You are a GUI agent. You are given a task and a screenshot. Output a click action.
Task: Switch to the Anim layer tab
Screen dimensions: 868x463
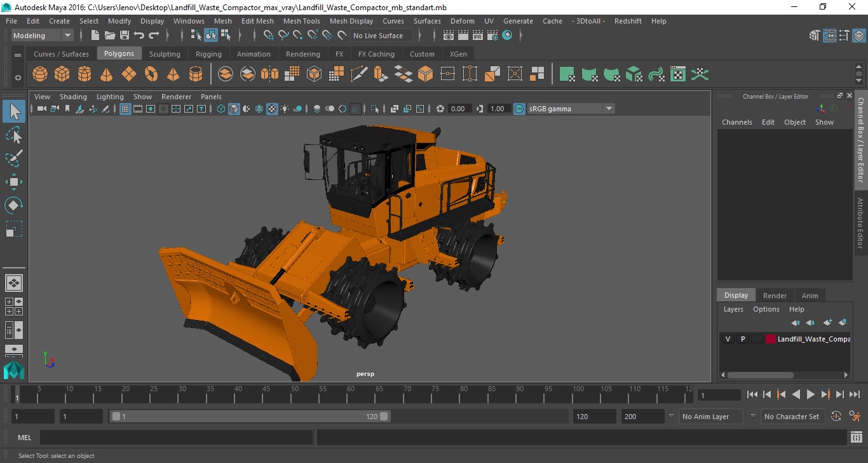click(810, 295)
